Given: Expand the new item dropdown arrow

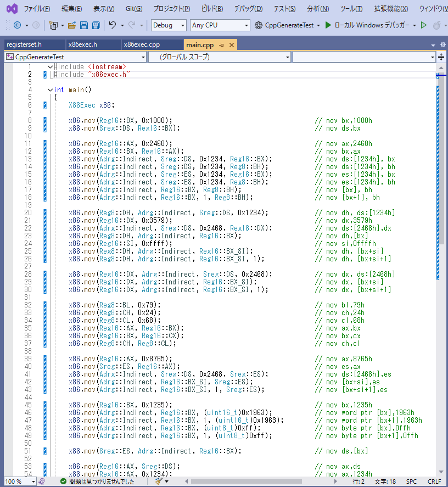Looking at the screenshot, I should coord(63,25).
